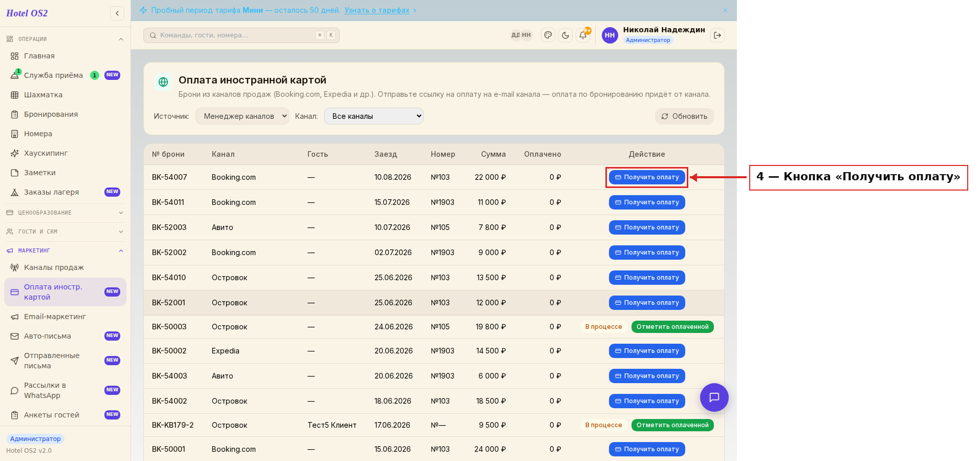Image resolution: width=980 pixels, height=461 pixels.
Task: Focus the Команды, гости, номера search field
Action: pyautogui.click(x=242, y=35)
